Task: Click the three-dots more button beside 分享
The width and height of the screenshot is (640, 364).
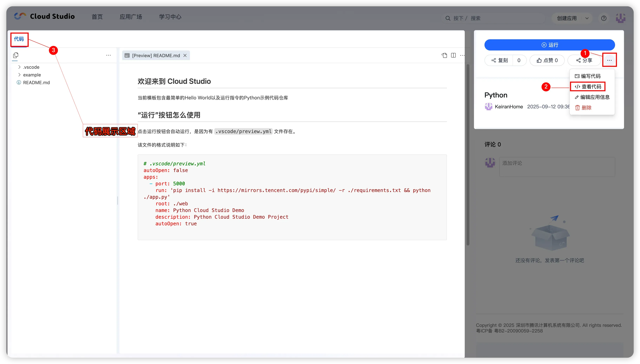Action: click(609, 60)
